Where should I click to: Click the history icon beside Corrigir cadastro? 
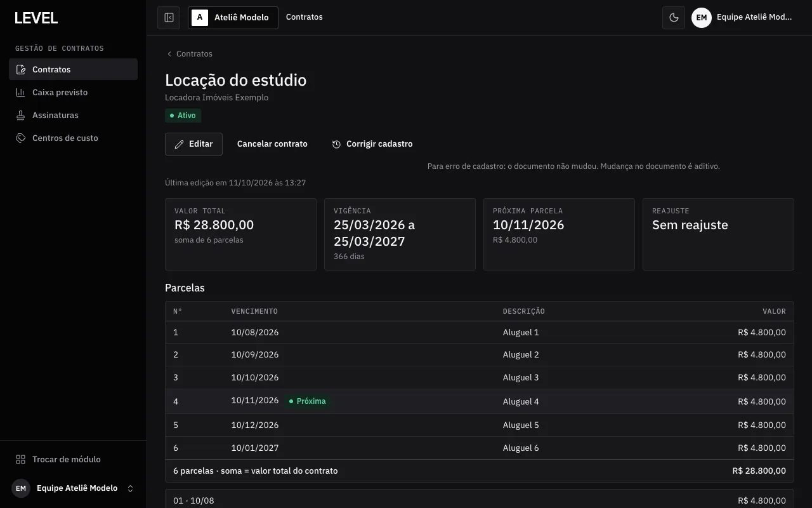pyautogui.click(x=336, y=144)
